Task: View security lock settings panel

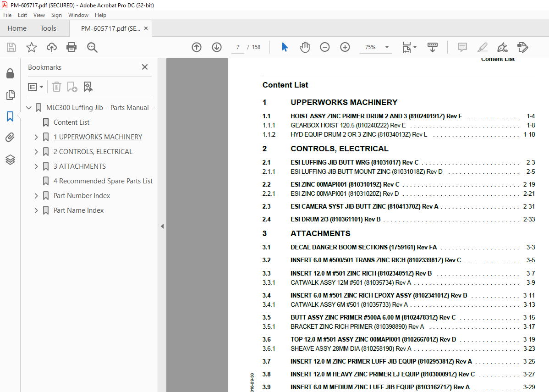Action: pos(10,73)
